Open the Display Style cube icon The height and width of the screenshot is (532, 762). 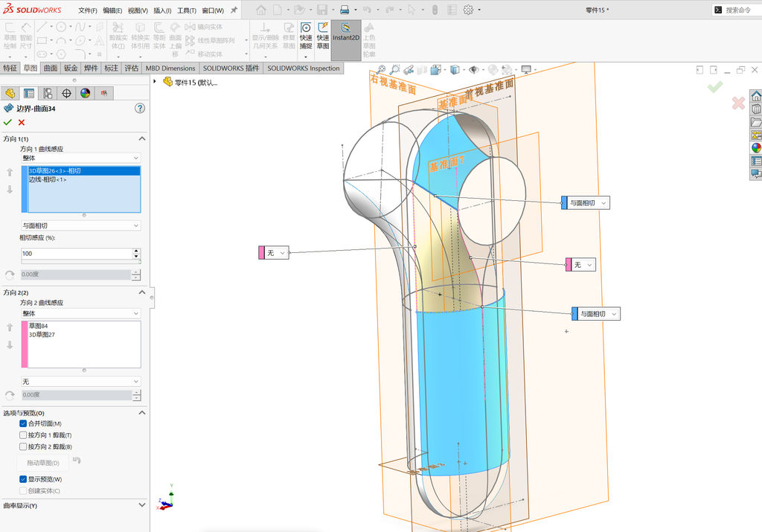coord(455,70)
